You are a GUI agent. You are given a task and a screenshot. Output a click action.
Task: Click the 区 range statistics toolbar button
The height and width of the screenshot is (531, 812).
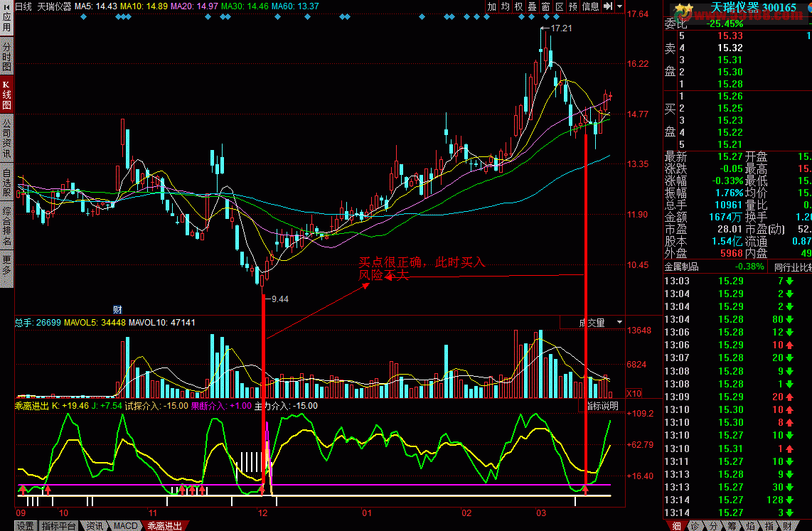(559, 6)
